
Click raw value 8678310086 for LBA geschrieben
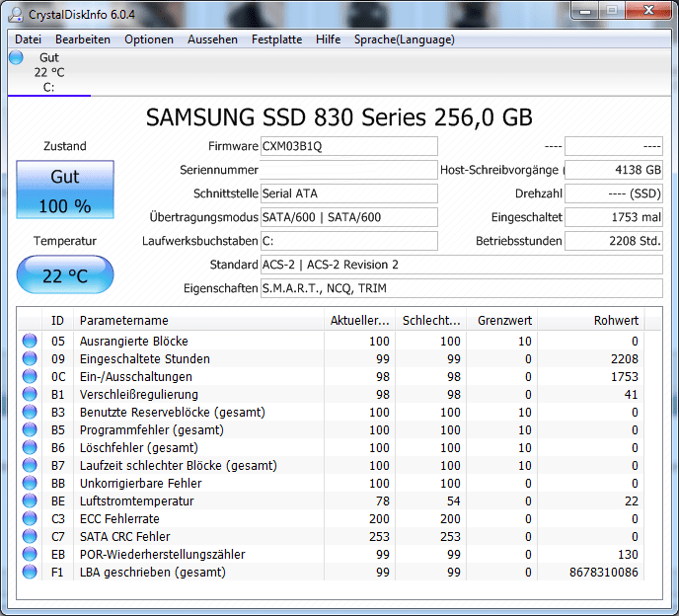click(604, 573)
